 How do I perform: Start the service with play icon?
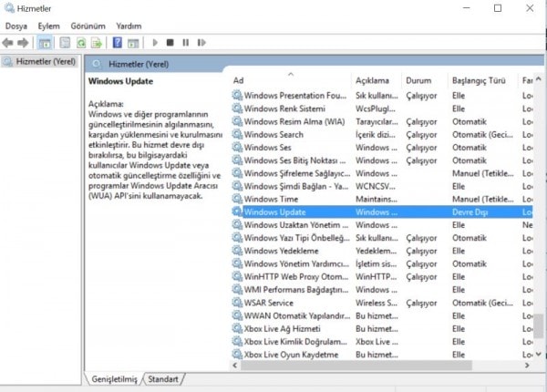click(x=155, y=43)
